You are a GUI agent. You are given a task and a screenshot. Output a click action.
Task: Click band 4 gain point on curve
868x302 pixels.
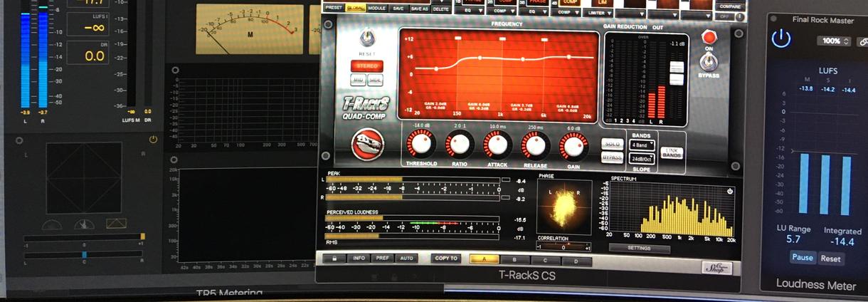pyautogui.click(x=568, y=56)
